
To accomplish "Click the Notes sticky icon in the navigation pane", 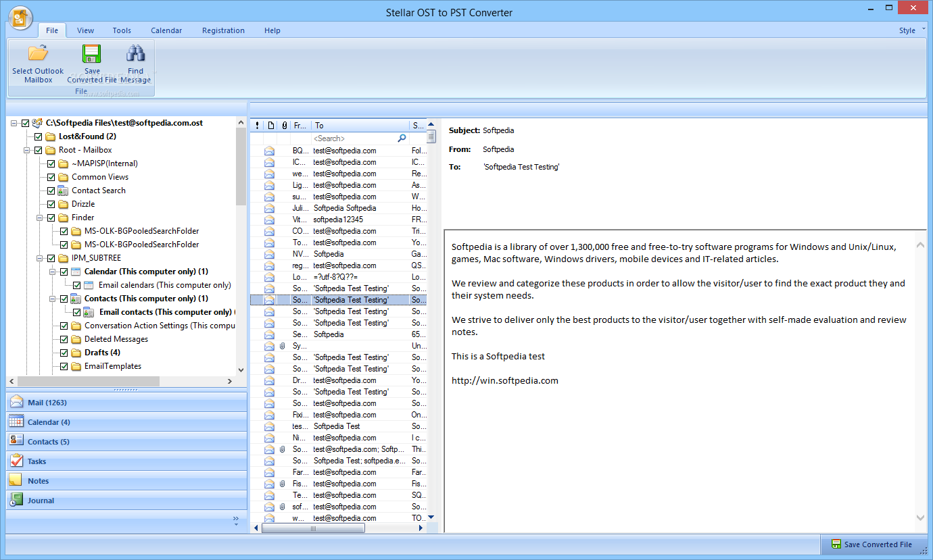I will click(17, 480).
